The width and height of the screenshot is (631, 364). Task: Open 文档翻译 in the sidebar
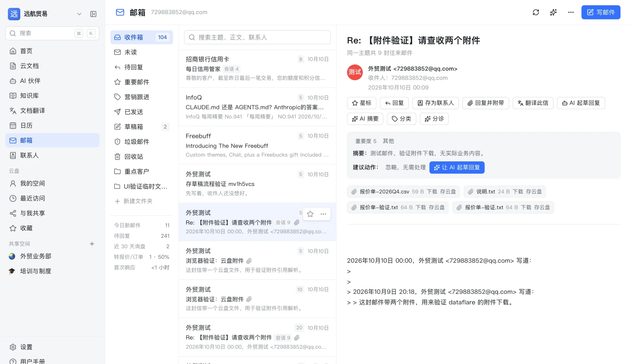pyautogui.click(x=52, y=111)
